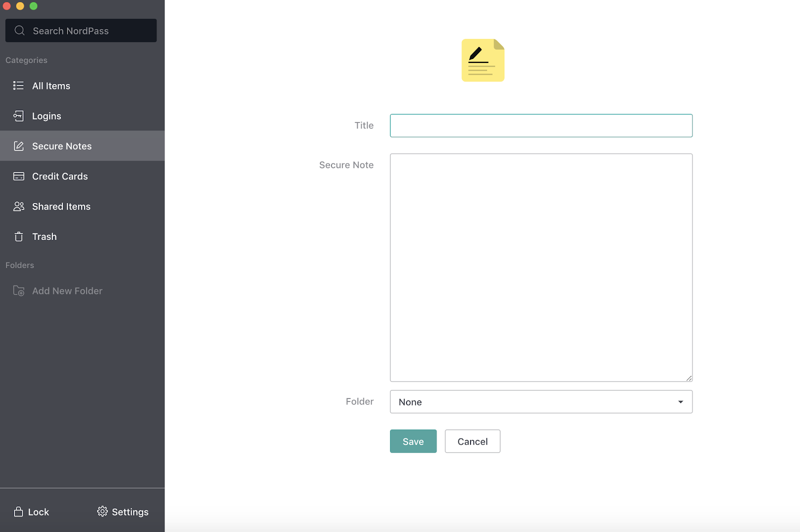
Task: Click the Folder dropdown arrow
Action: click(x=680, y=402)
